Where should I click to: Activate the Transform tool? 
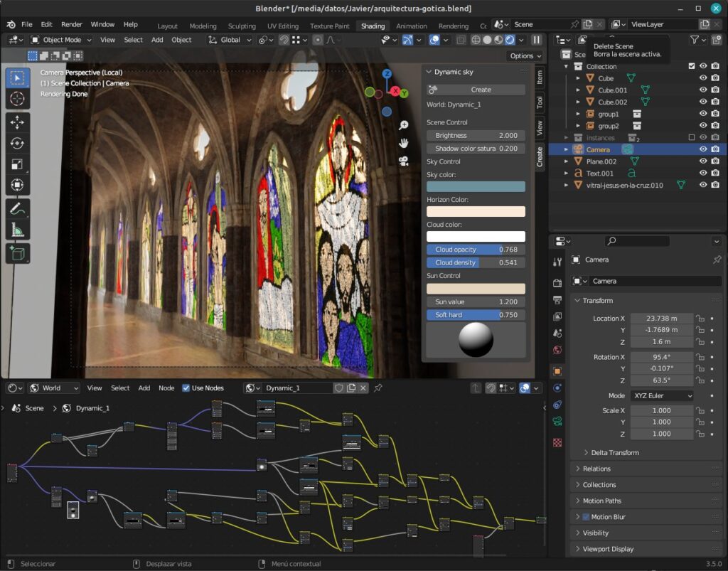click(17, 185)
